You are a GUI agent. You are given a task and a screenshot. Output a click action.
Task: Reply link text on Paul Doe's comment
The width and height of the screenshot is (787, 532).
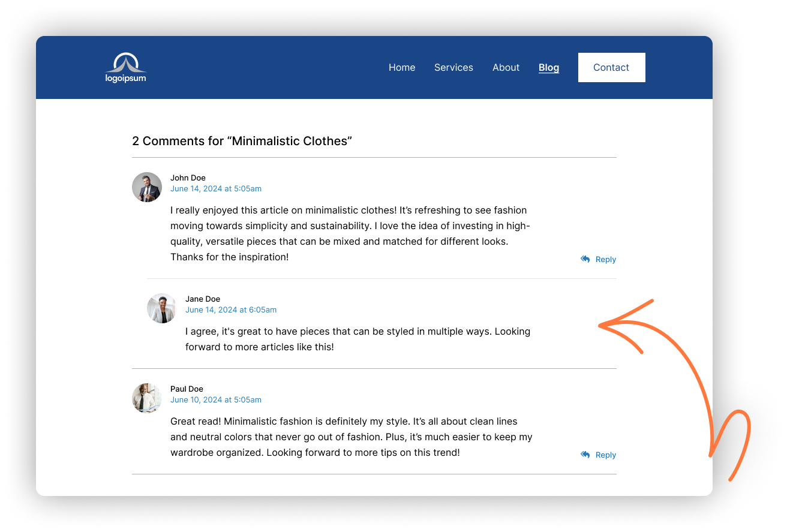(606, 455)
